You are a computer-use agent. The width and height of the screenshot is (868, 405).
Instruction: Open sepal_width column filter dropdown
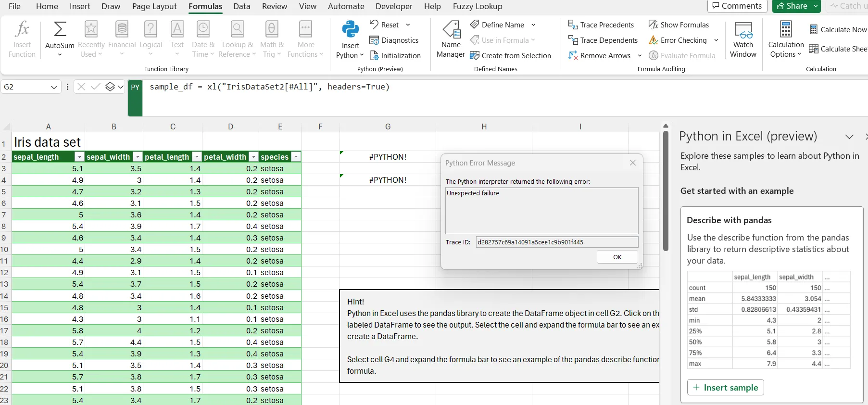pyautogui.click(x=138, y=157)
